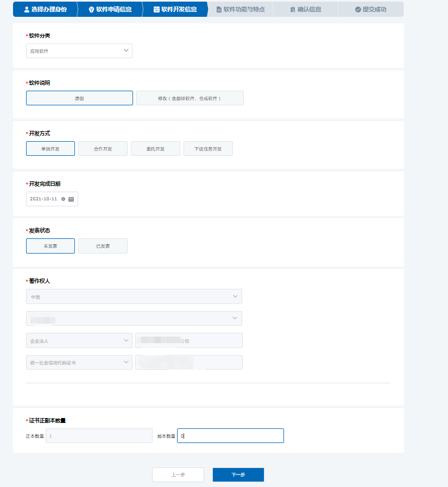The width and height of the screenshot is (448, 487).
Task: Clear the date with the circle-x icon
Action: (64, 199)
